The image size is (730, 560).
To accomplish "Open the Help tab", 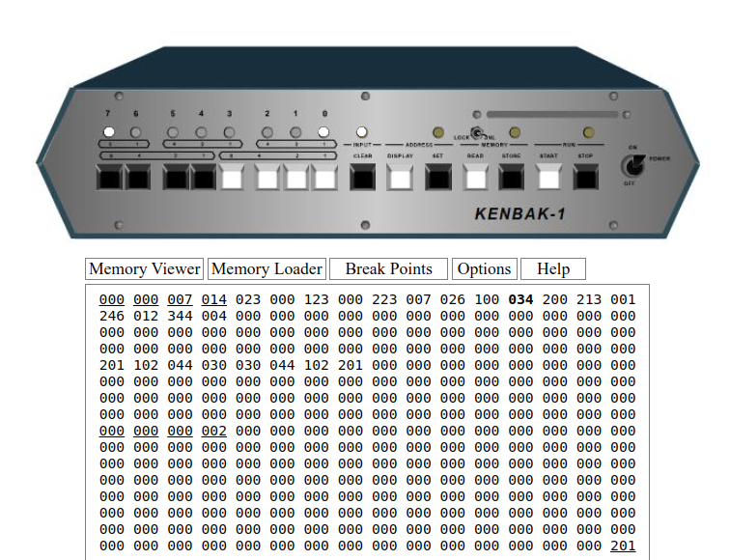I will (553, 269).
